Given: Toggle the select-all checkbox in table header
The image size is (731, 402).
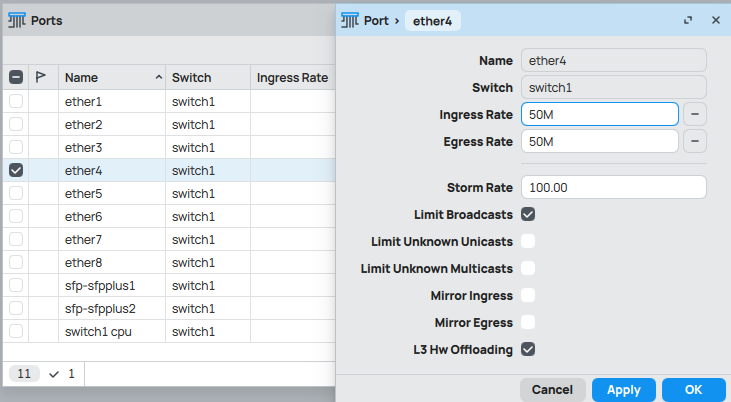Looking at the screenshot, I should tap(16, 77).
